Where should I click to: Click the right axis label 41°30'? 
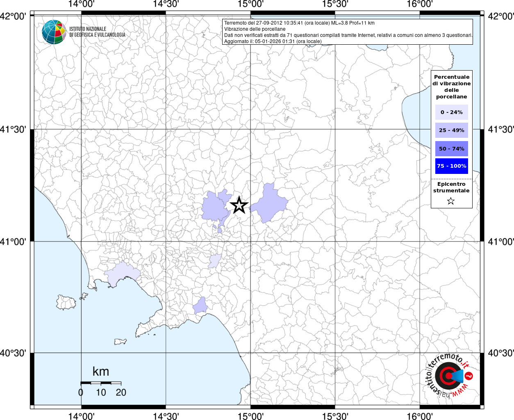pos(500,130)
